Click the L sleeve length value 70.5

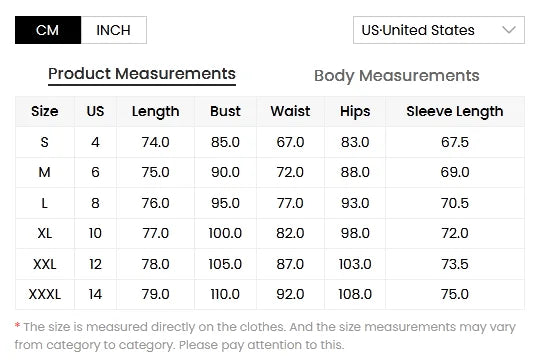click(455, 203)
